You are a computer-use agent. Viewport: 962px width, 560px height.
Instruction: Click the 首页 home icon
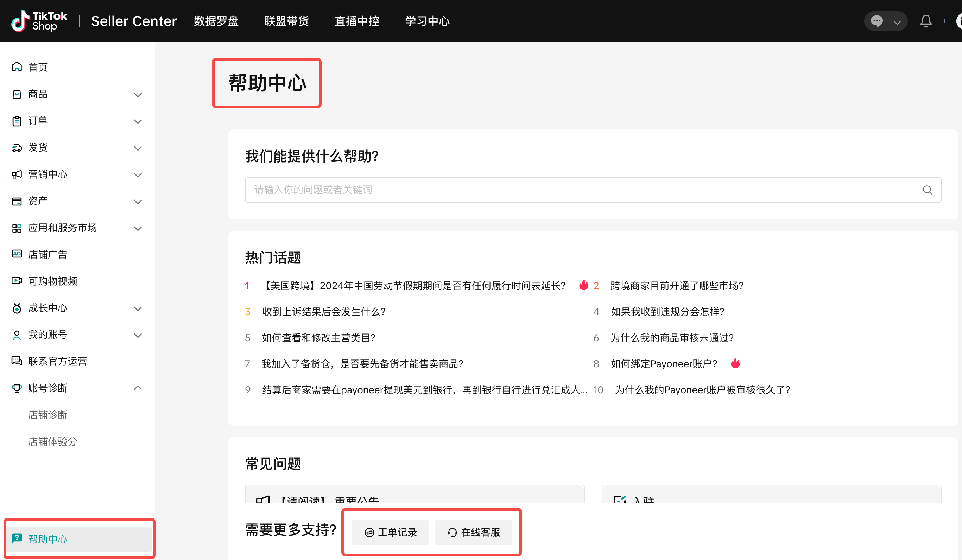(17, 67)
